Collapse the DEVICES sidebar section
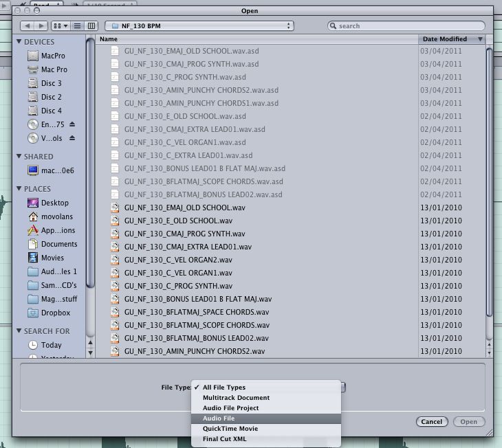Viewport: 502px width, 448px height. click(19, 42)
